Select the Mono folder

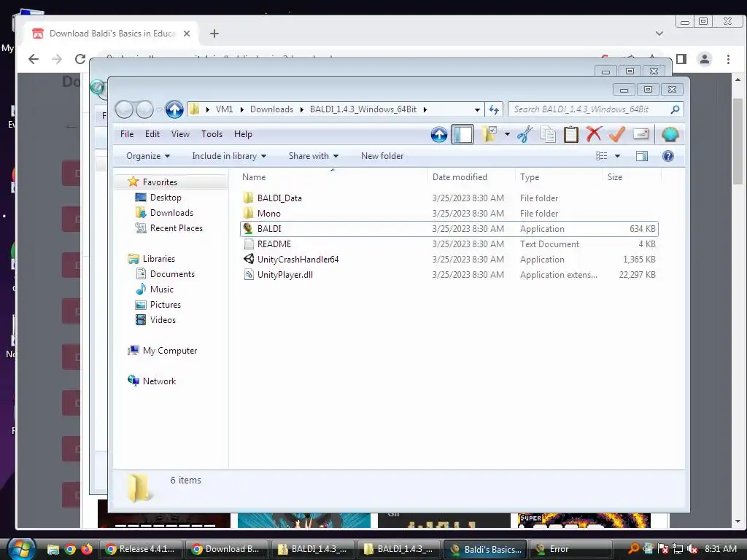click(268, 214)
